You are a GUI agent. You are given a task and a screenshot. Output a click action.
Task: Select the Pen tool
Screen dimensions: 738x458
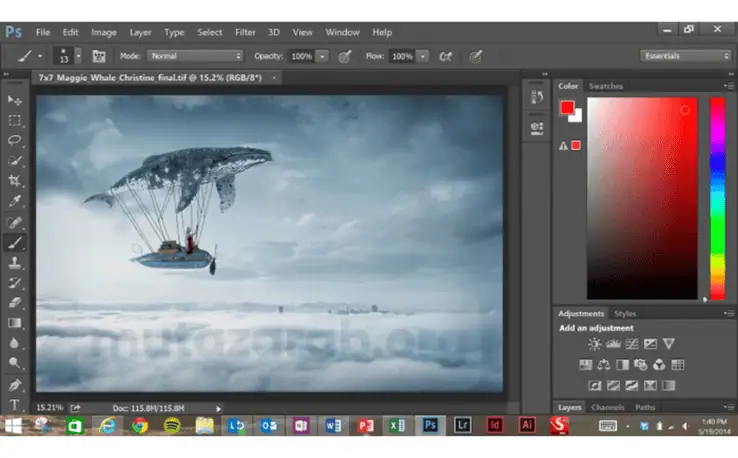pos(15,385)
